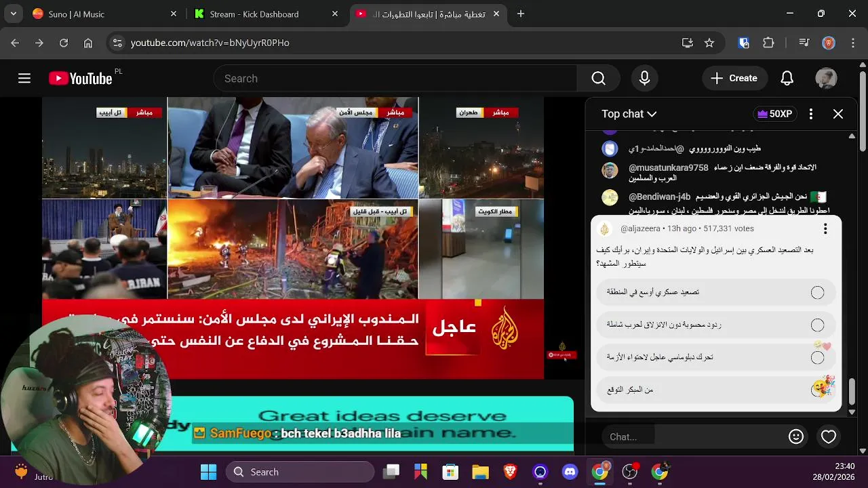Screen dimensions: 868x488
Task: Open OBS Studio from the taskbar
Action: (x=629, y=472)
